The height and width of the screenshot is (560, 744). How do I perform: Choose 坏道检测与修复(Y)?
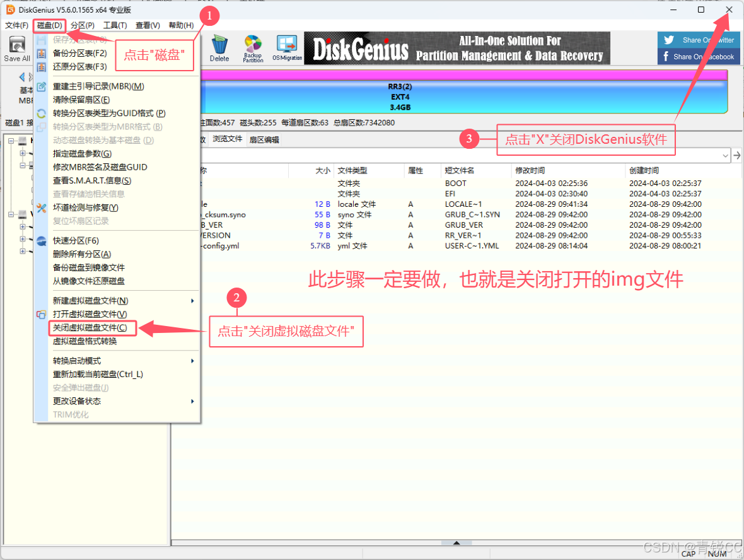(85, 208)
